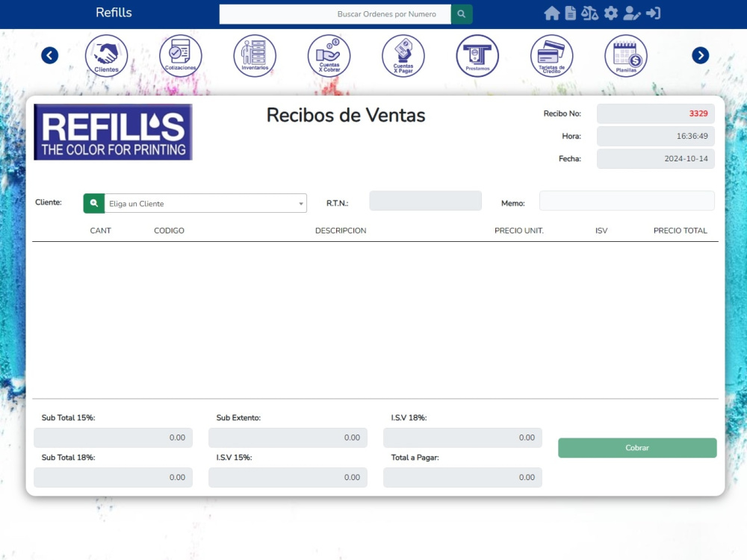Image resolution: width=747 pixels, height=560 pixels.
Task: Click the I.S.V 18% amount field
Action: [462, 438]
